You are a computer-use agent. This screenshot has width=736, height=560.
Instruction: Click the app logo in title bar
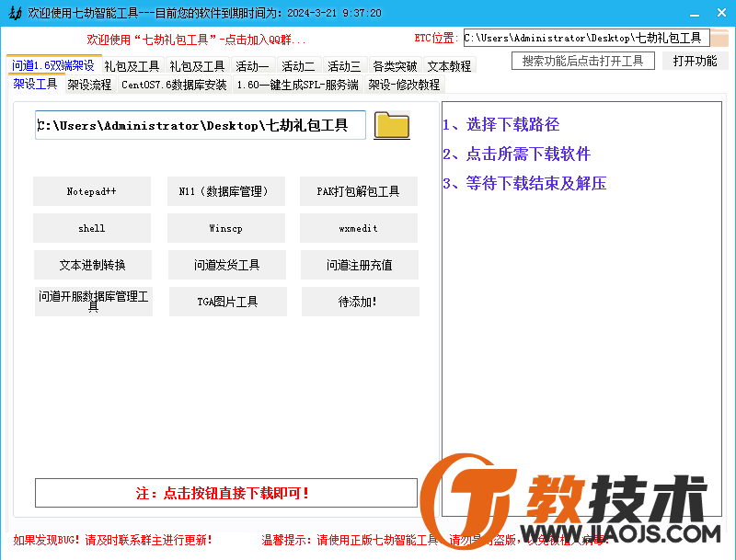point(15,13)
